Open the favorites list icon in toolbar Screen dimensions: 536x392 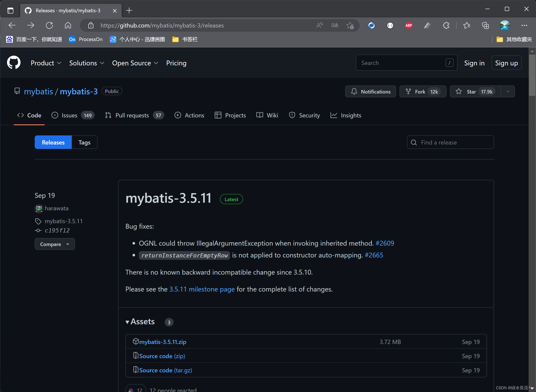point(467,25)
